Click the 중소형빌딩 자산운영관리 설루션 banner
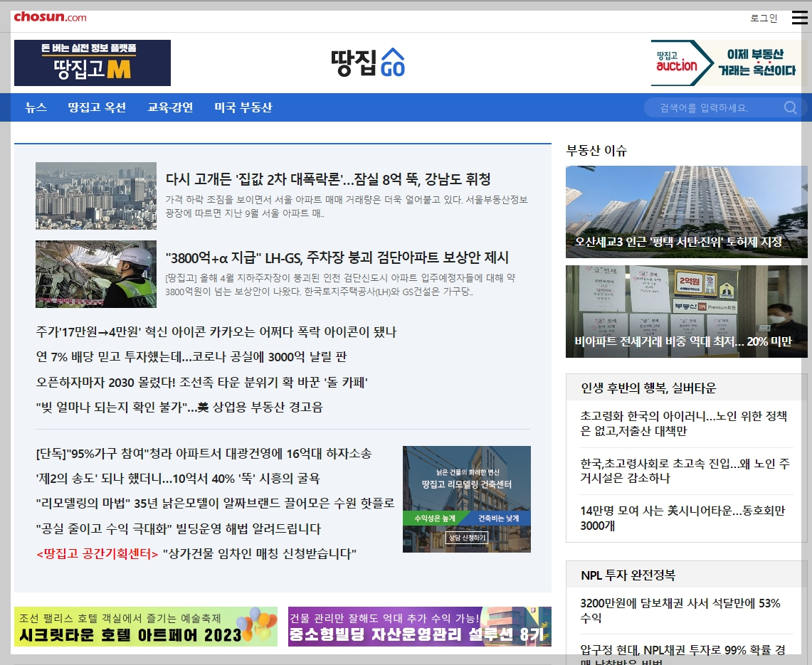The height and width of the screenshot is (665, 812). [x=419, y=626]
